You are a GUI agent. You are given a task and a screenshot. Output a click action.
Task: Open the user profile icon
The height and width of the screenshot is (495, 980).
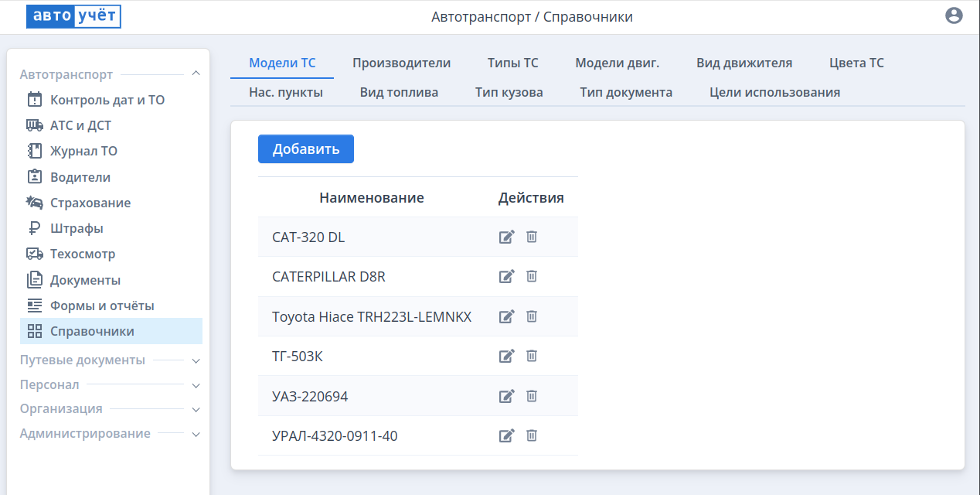tap(954, 15)
